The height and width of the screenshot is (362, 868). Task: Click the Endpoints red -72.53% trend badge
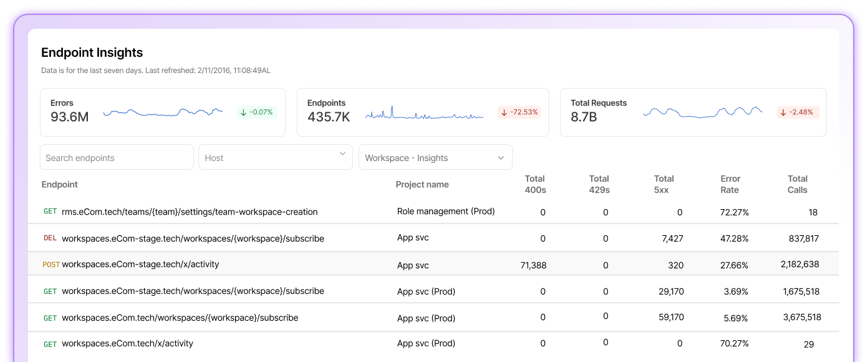pos(519,112)
